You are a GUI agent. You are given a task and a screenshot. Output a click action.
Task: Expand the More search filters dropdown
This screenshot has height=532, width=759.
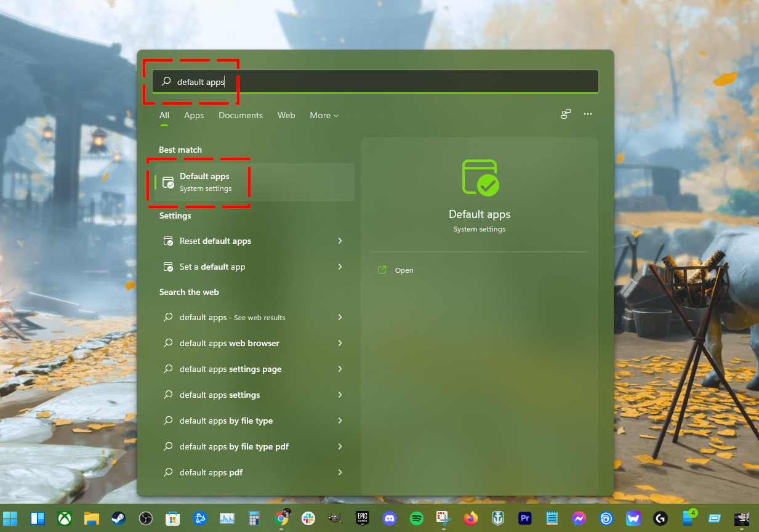pyautogui.click(x=324, y=115)
